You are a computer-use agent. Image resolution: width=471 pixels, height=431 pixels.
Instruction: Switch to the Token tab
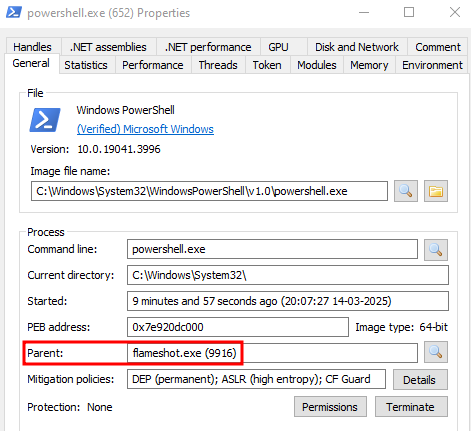[x=267, y=65]
